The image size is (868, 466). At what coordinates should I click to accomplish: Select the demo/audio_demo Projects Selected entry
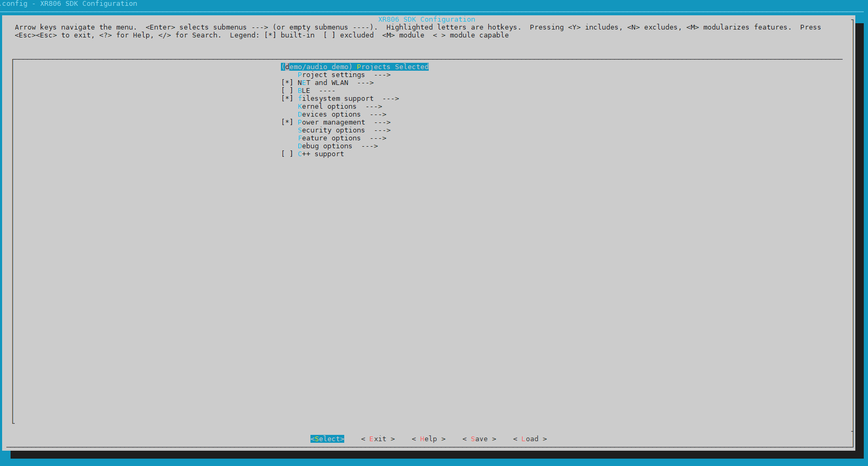pos(354,67)
